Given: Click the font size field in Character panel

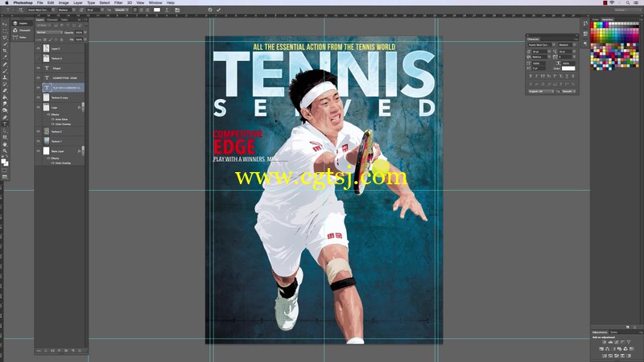Looking at the screenshot, I should [539, 51].
